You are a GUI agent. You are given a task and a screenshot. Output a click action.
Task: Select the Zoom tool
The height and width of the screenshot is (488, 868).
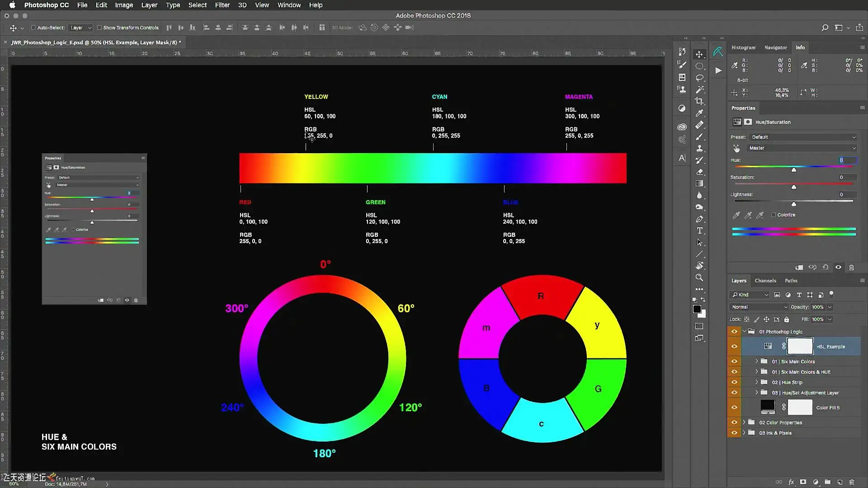pyautogui.click(x=699, y=277)
